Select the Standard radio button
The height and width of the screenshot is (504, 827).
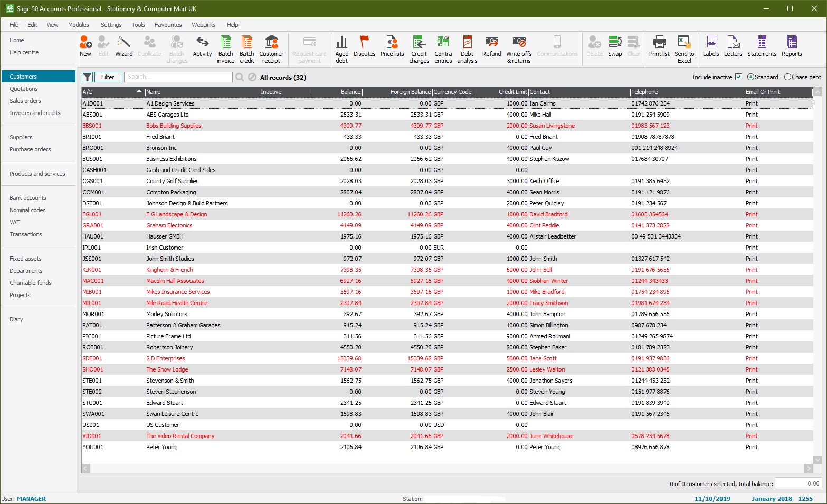coord(750,77)
